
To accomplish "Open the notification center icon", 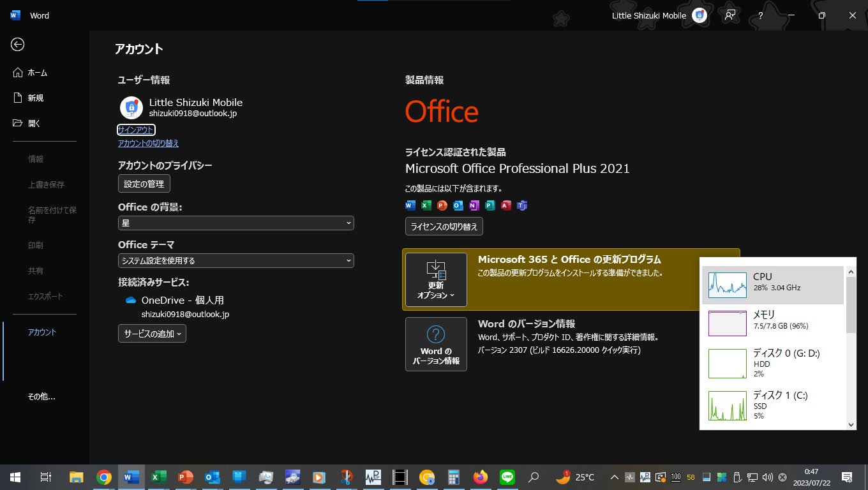I will tap(847, 477).
